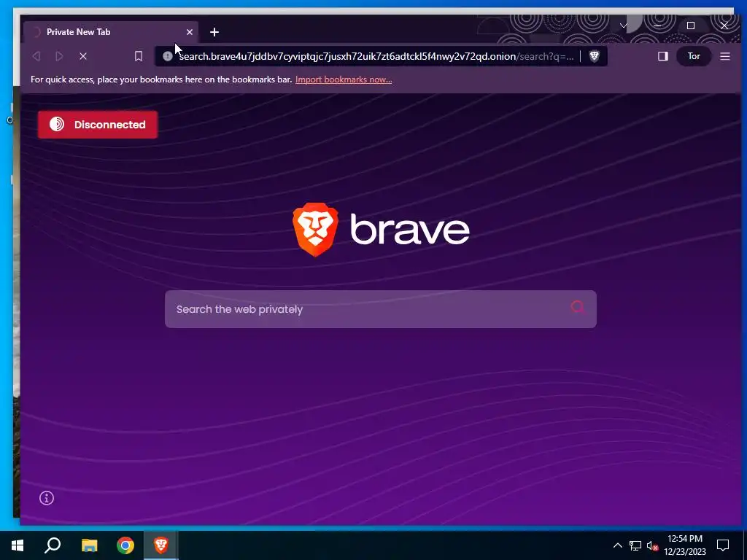
Task: Open File Explorer from taskbar
Action: 89,545
